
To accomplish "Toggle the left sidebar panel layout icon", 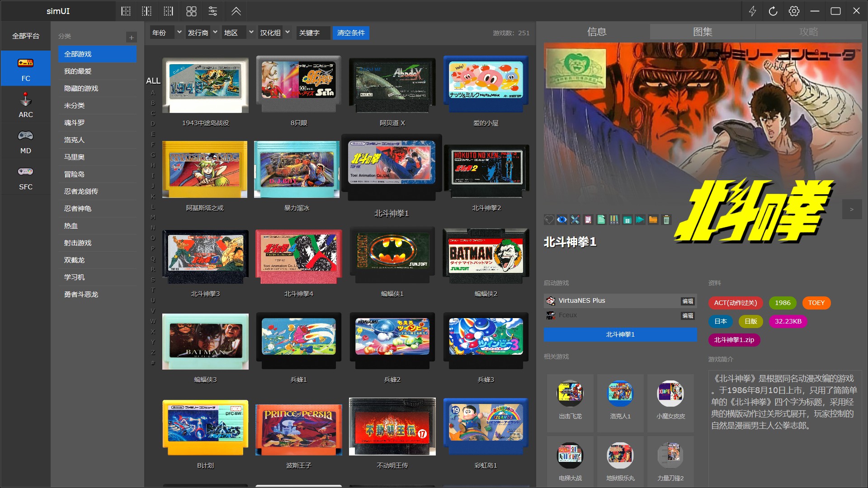I will click(126, 11).
